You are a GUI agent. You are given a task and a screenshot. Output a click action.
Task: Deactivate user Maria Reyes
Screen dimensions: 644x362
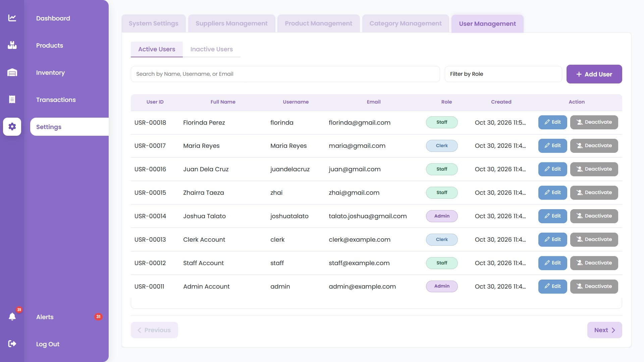594,146
